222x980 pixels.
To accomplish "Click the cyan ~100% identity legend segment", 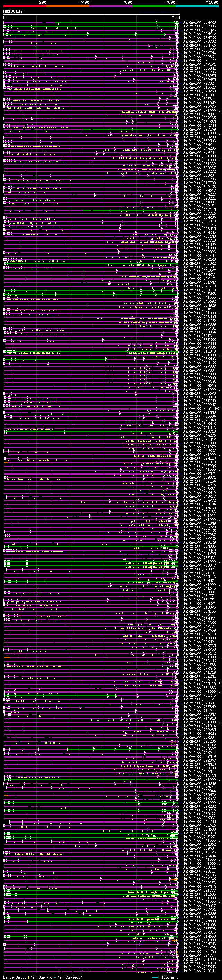I will 197,6.
